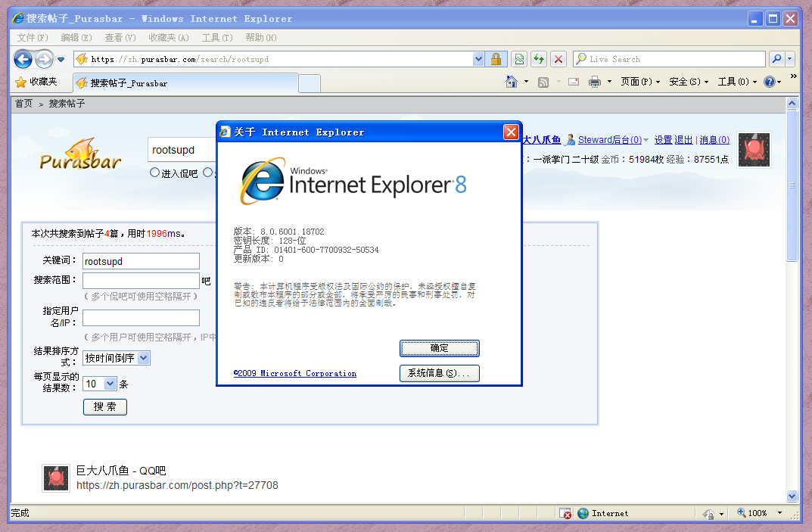Click the Purasbar goldfish logo

point(80,154)
